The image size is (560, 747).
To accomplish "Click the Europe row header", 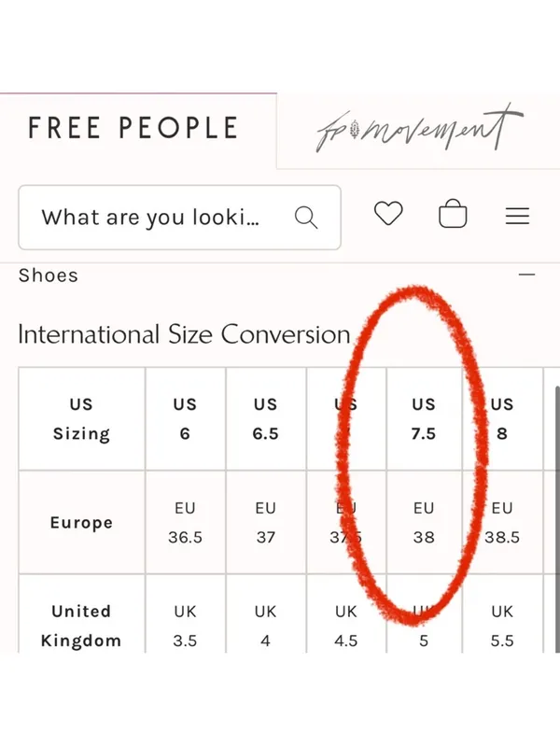I will tap(81, 522).
